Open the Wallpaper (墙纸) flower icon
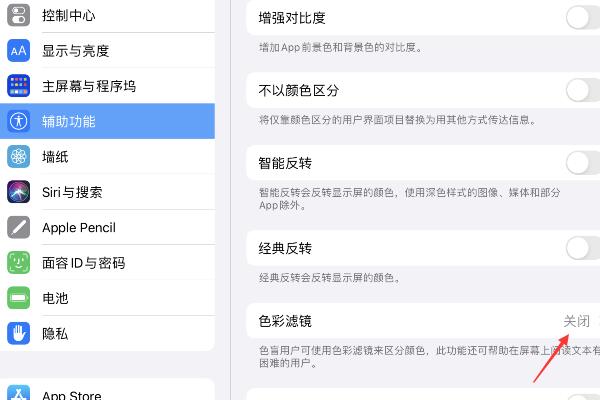Screen dimensions: 600x400 (x=18, y=156)
